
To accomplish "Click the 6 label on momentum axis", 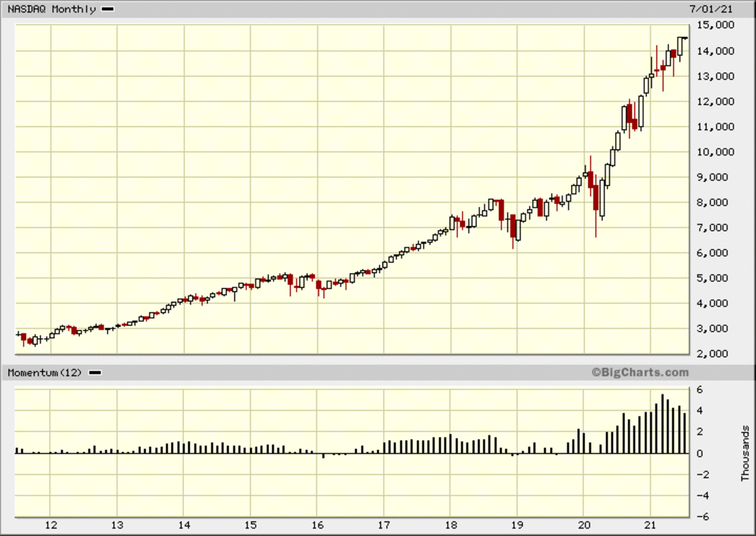I will [702, 390].
